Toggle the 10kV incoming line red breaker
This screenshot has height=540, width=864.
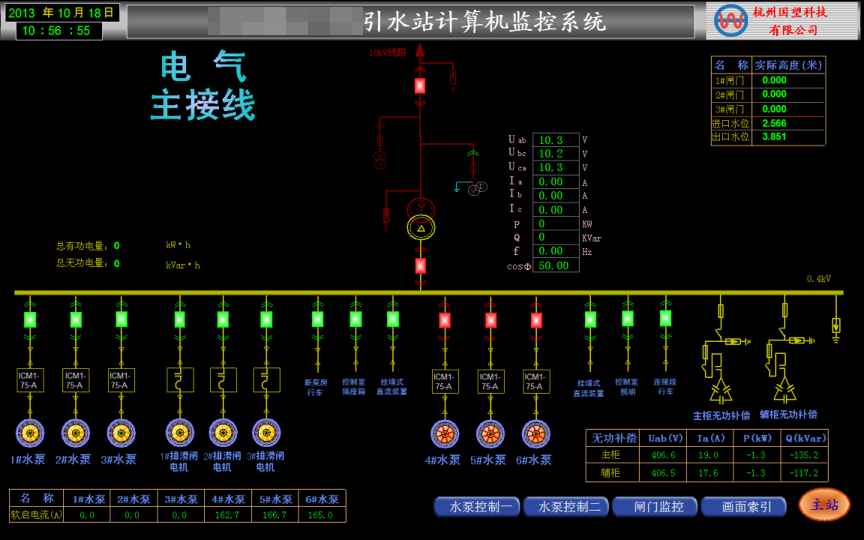pyautogui.click(x=420, y=86)
